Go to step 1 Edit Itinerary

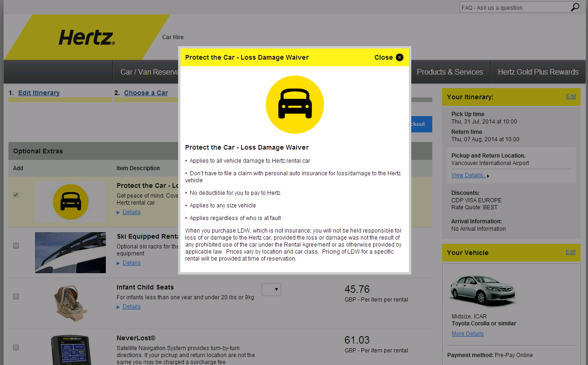(39, 93)
